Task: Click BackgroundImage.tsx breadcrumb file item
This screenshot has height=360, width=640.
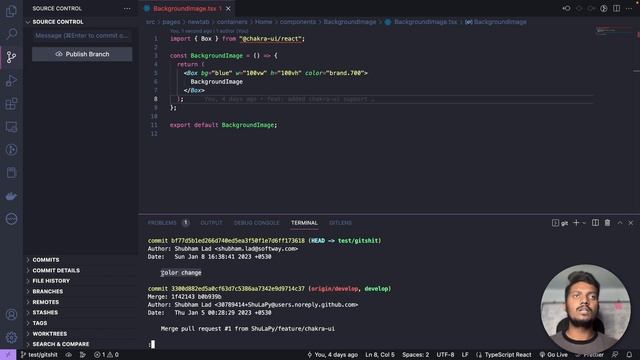Action: 421,22
